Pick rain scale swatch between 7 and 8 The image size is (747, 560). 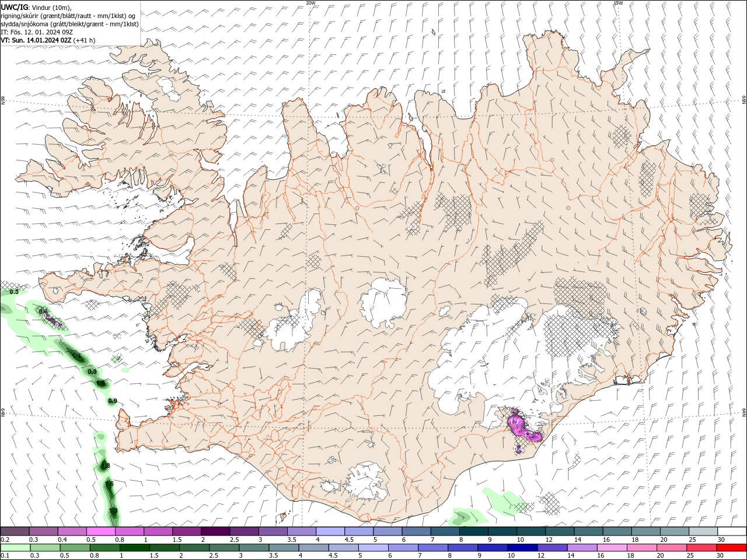coord(432,548)
